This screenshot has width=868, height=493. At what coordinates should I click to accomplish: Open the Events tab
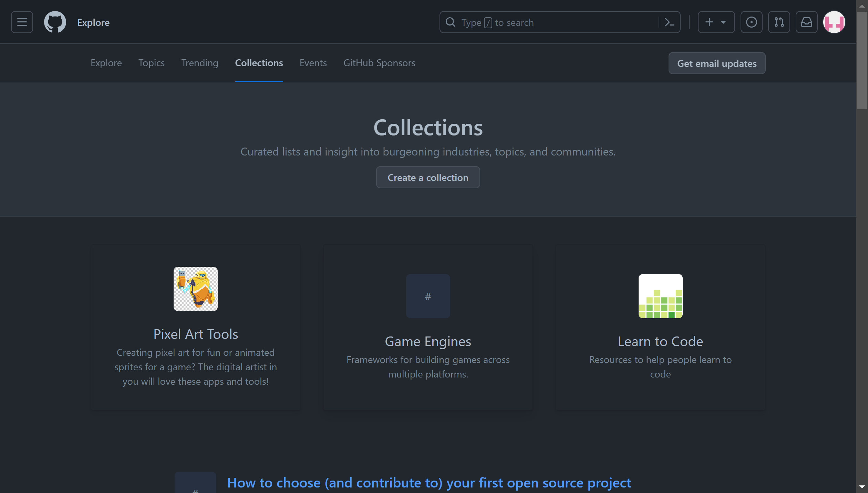[x=313, y=63]
